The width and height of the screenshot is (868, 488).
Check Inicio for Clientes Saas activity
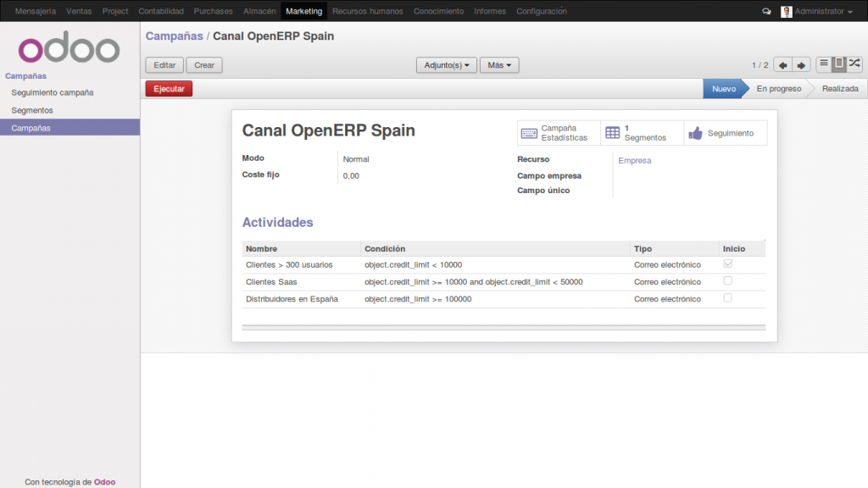[727, 281]
